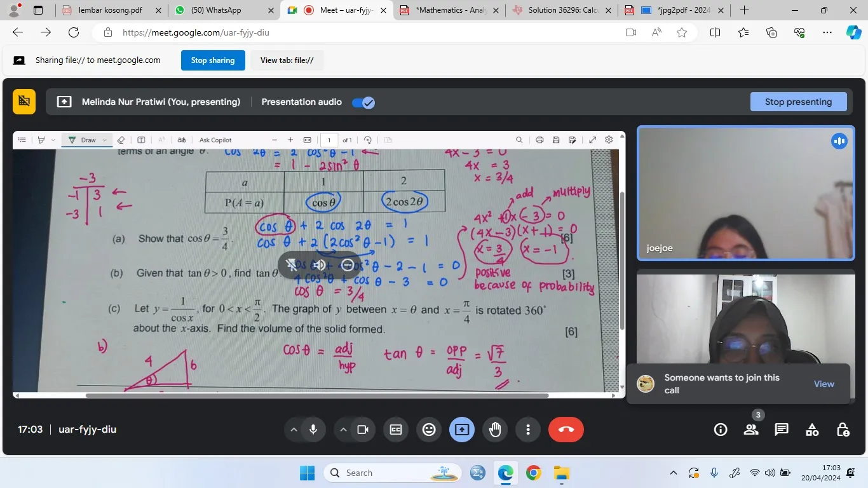Turn off the camera in Meet

click(363, 430)
